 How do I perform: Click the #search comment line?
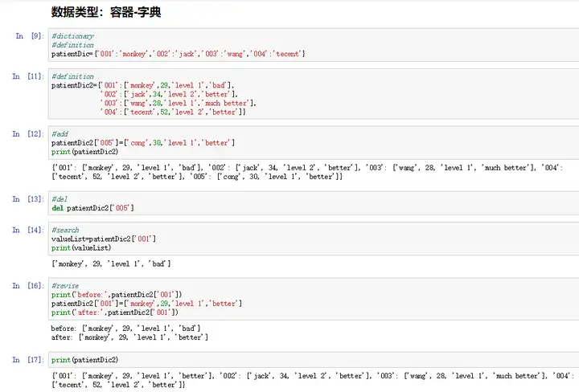pos(65,230)
